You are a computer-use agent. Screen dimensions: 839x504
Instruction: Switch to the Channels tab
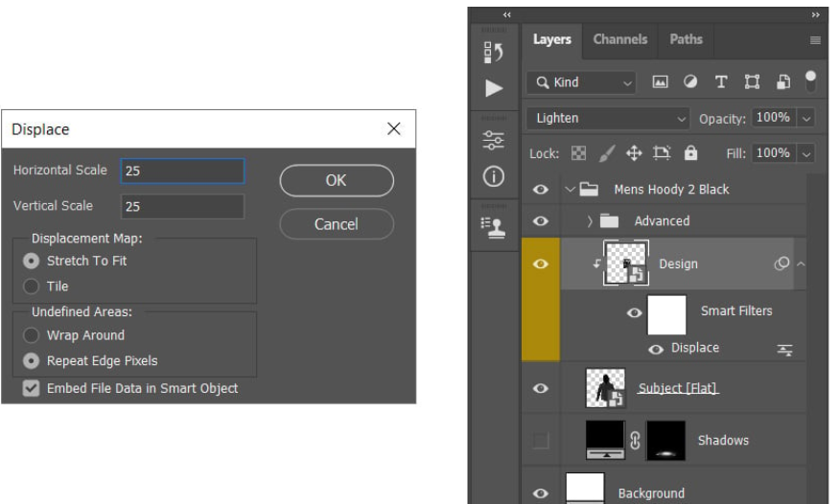(620, 39)
